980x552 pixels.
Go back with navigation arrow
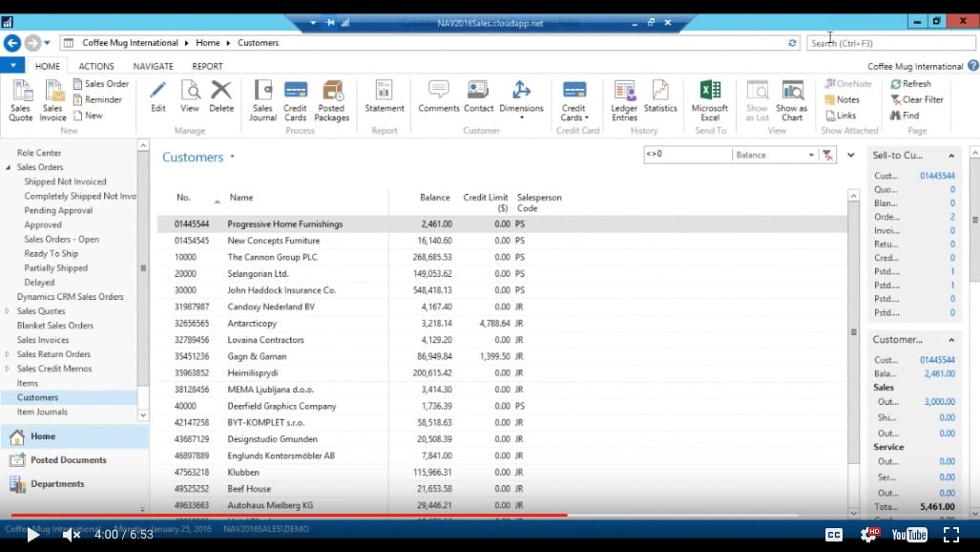(x=11, y=43)
